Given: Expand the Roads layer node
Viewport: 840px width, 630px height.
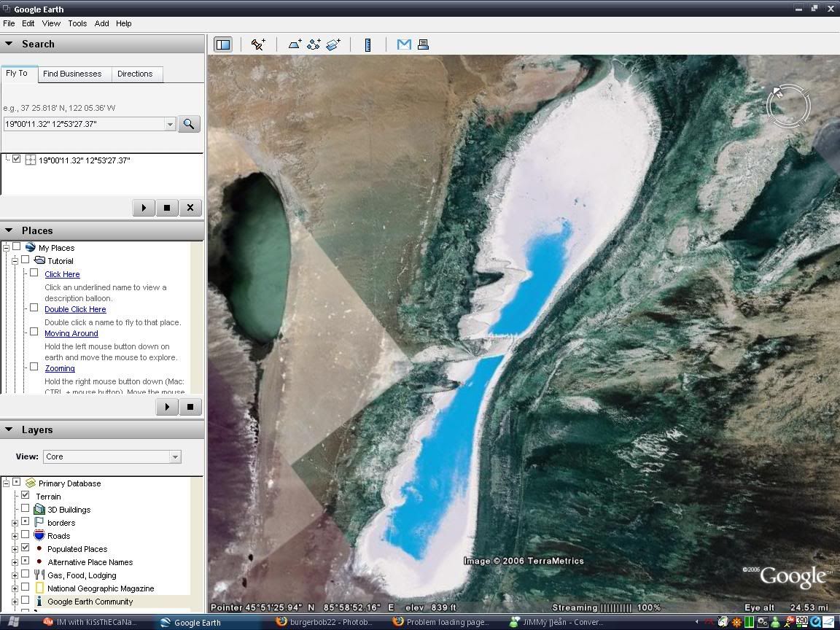Looking at the screenshot, I should pyautogui.click(x=15, y=536).
